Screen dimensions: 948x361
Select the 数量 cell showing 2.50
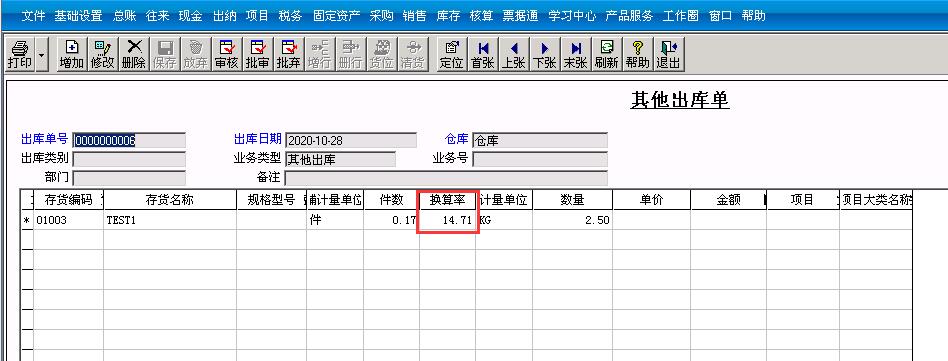coord(573,220)
